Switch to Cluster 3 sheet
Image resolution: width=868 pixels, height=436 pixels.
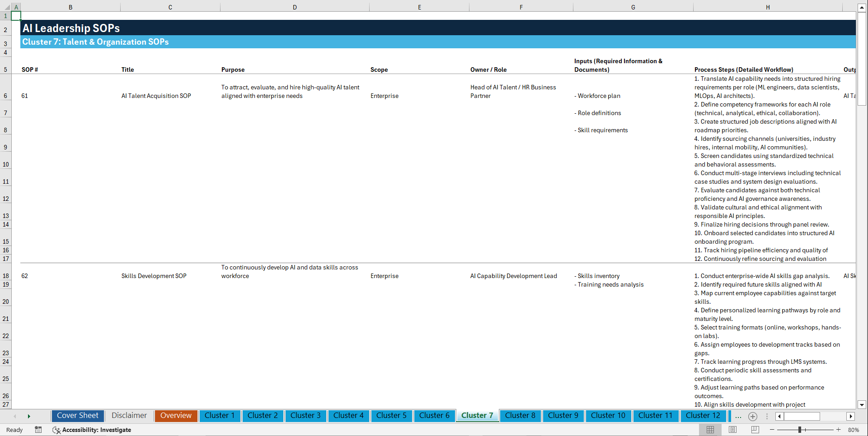(305, 416)
